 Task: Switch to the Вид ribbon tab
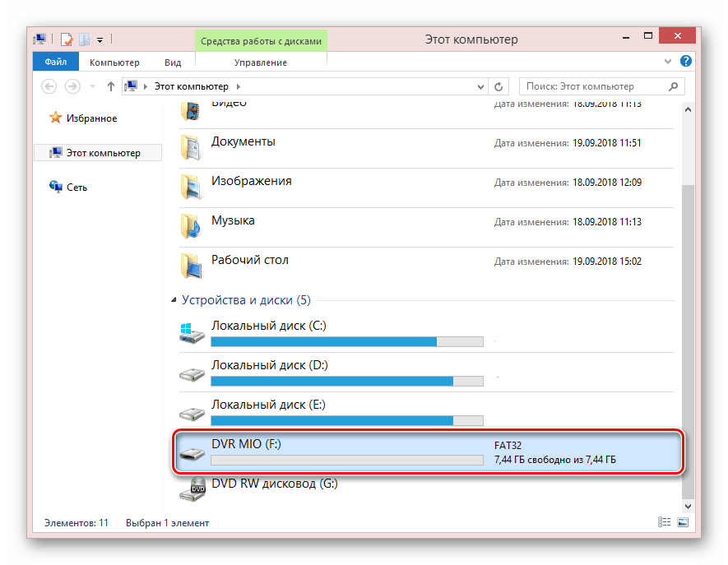(x=173, y=63)
